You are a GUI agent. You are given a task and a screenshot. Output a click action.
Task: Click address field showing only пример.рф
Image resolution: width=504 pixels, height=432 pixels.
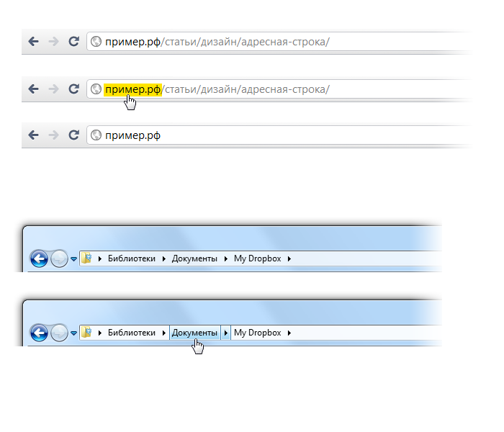288,135
